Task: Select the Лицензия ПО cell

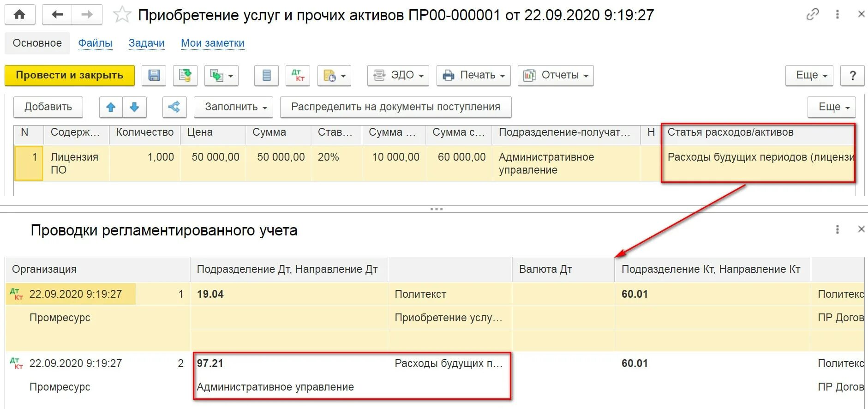Action: 76,163
